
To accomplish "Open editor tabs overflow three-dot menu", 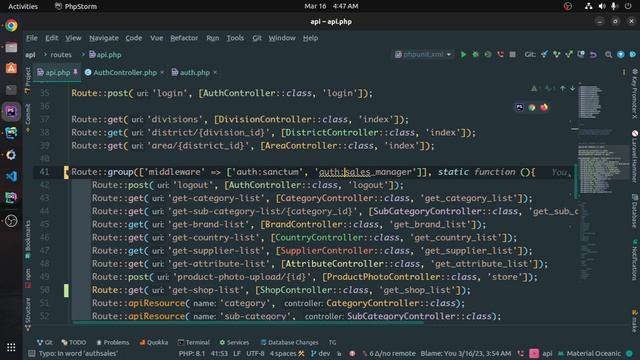I will tap(624, 73).
